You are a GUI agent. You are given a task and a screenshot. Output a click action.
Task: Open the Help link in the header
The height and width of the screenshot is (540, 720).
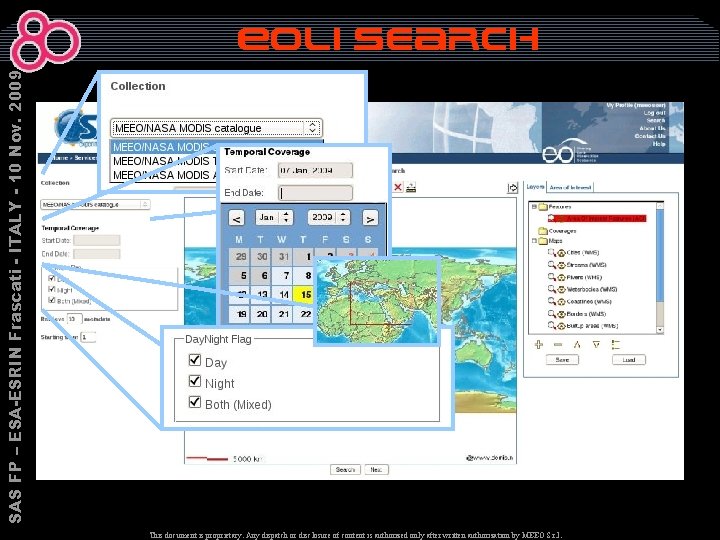[659, 144]
